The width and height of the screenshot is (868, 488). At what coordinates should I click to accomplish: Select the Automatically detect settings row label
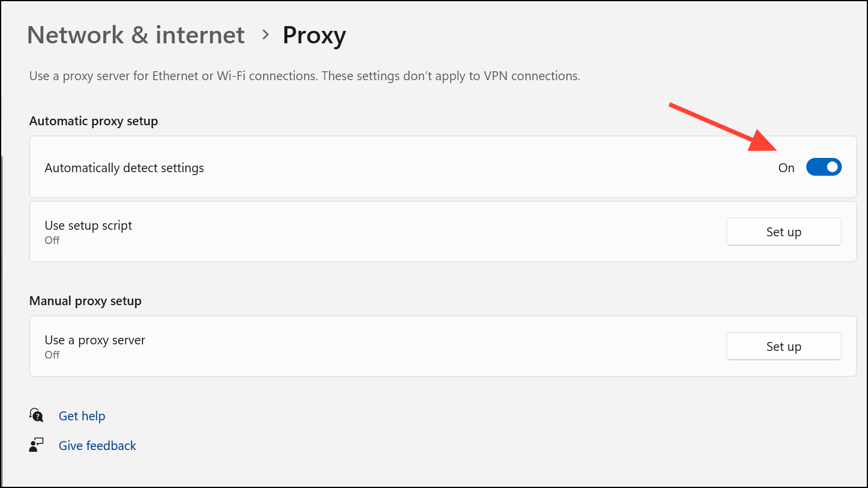pos(124,168)
